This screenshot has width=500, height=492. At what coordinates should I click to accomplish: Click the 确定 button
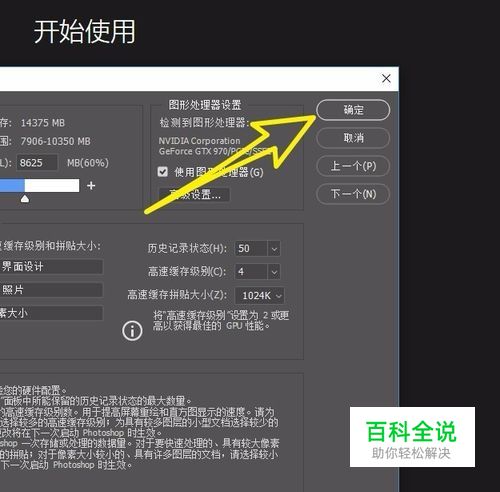coord(353,110)
